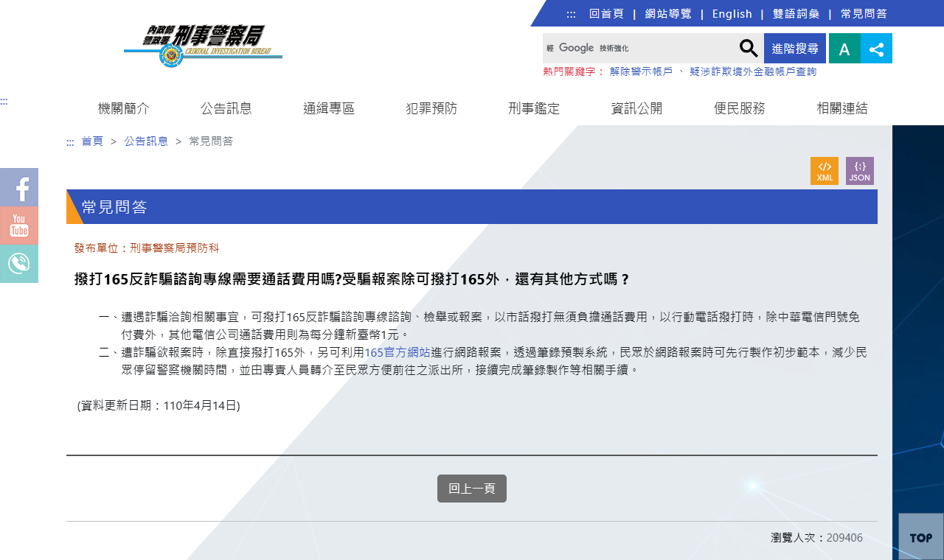Open the 機關簡介 menu
944x560 pixels.
click(x=124, y=108)
